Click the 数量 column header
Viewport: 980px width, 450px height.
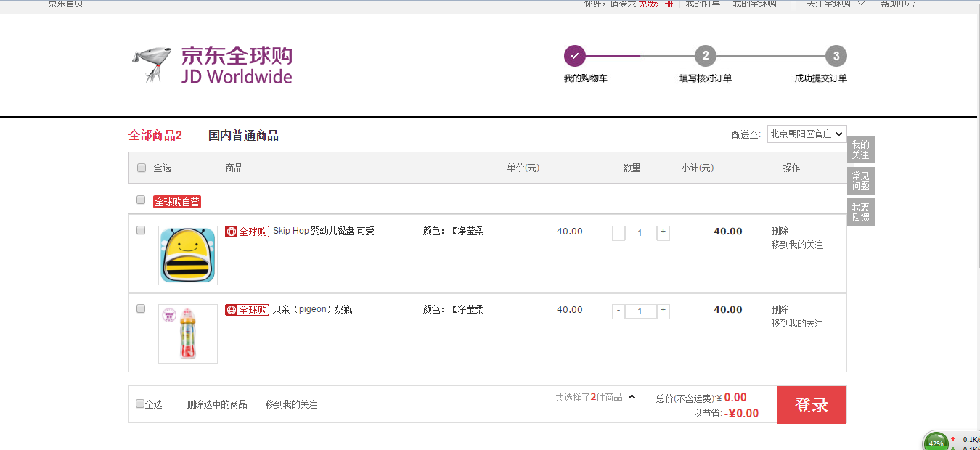[632, 168]
